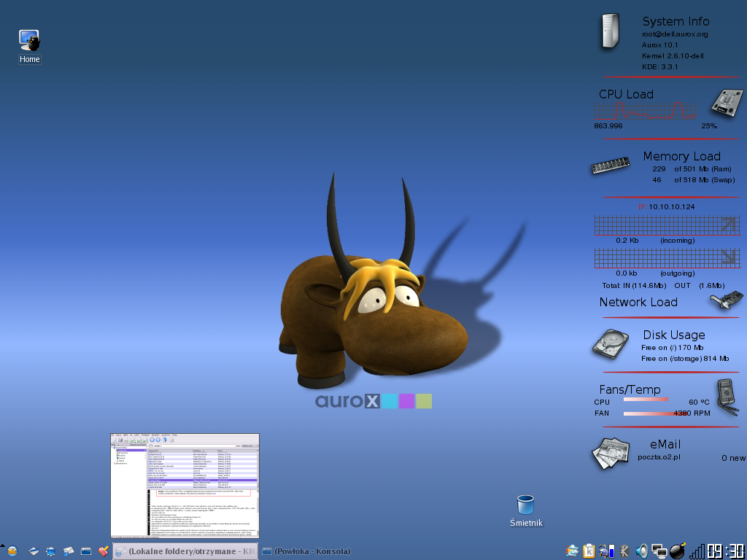Click the outgoing network traffic graph

click(667, 258)
